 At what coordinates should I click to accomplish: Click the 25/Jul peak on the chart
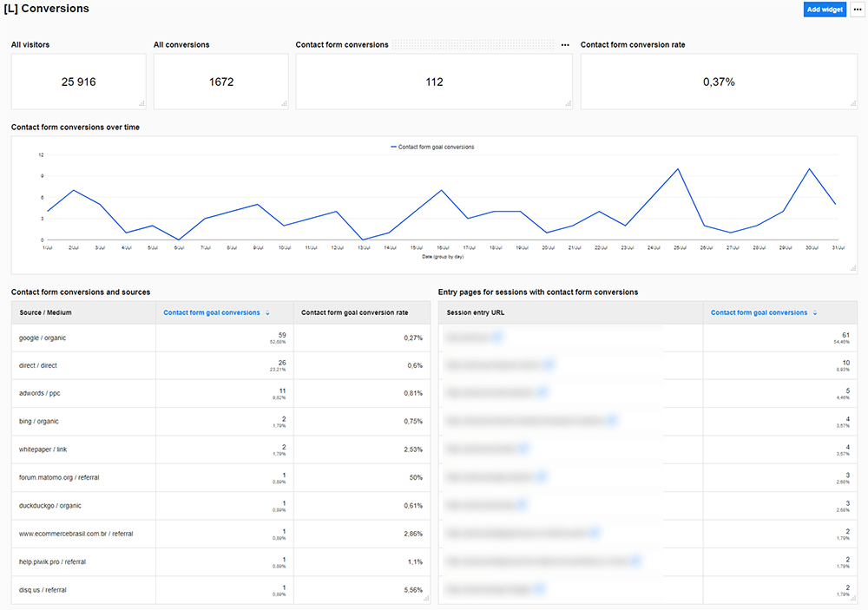(677, 169)
